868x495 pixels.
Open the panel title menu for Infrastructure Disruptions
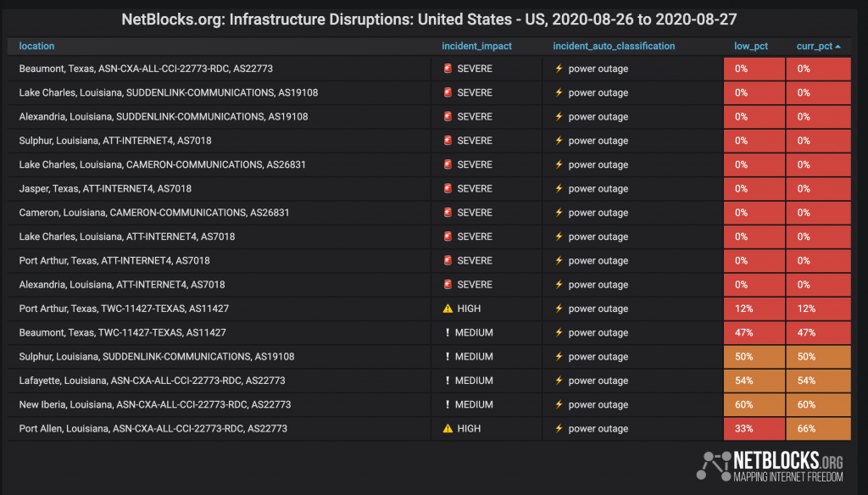point(429,19)
